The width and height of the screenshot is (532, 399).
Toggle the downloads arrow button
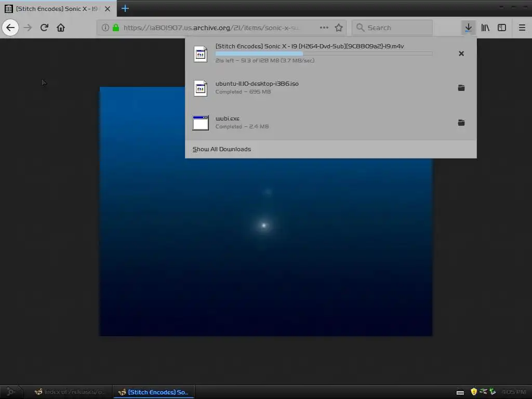[x=468, y=28]
